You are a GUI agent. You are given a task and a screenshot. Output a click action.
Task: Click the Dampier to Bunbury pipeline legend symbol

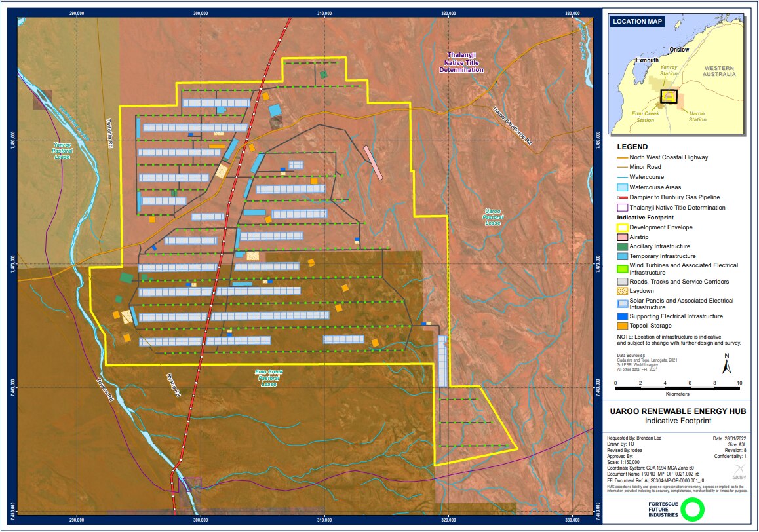coord(623,197)
